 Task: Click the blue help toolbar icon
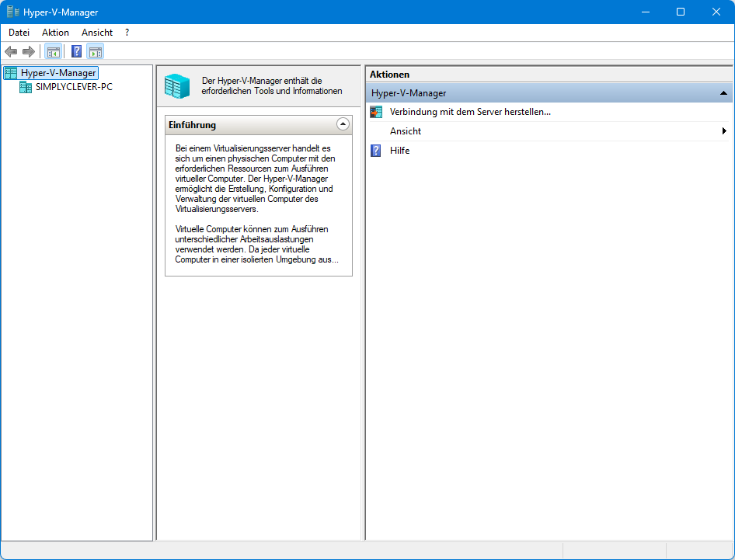coord(76,52)
